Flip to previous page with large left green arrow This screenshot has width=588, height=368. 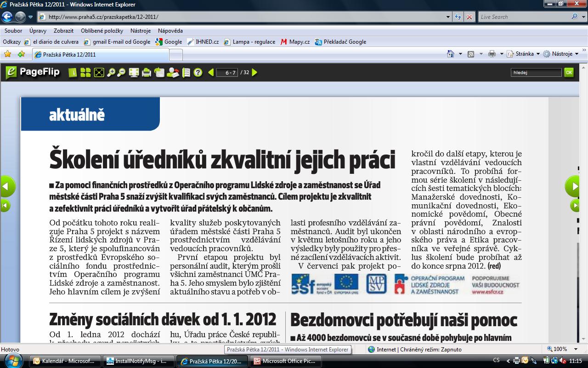point(8,186)
